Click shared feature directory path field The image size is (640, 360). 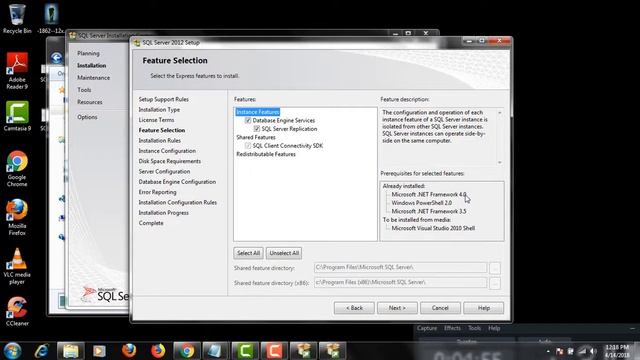click(x=400, y=267)
